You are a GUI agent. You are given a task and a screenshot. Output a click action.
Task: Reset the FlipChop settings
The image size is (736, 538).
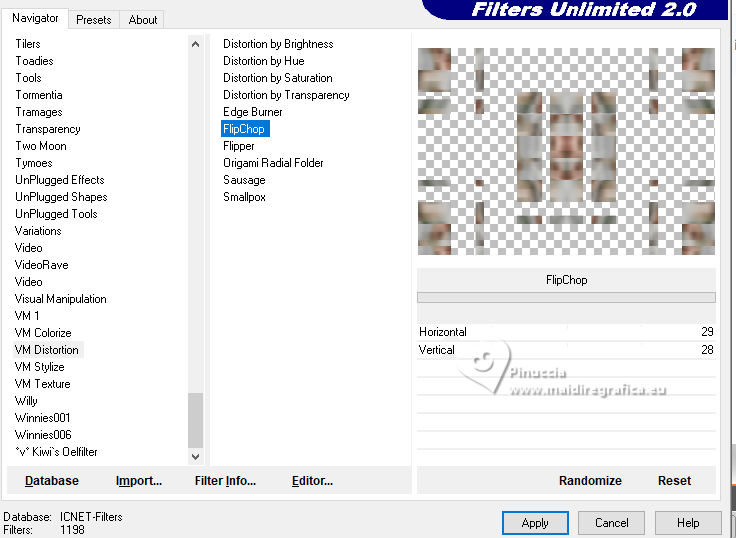(x=674, y=480)
